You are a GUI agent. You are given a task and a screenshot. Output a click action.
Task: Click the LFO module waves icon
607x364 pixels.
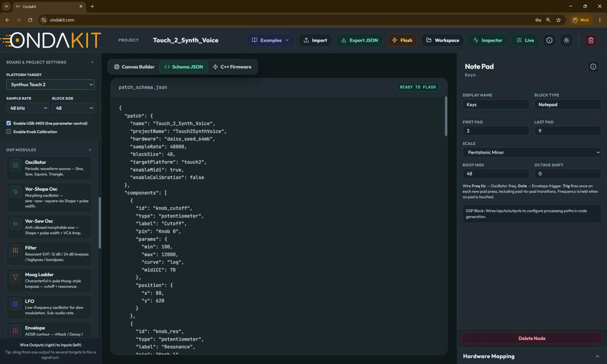[x=15, y=304]
